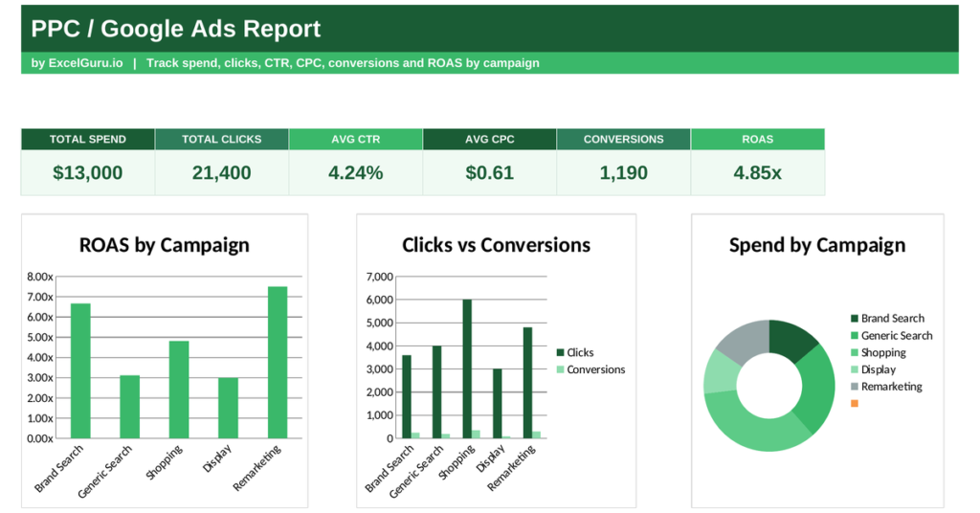Screen dimensions: 980x513
Task: Select the AVG CPC header cell
Action: (x=489, y=140)
